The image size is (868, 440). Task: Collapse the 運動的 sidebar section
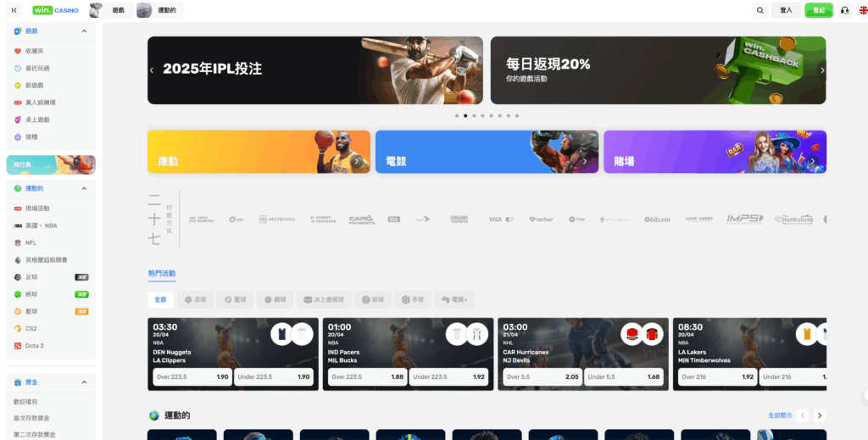click(x=84, y=188)
